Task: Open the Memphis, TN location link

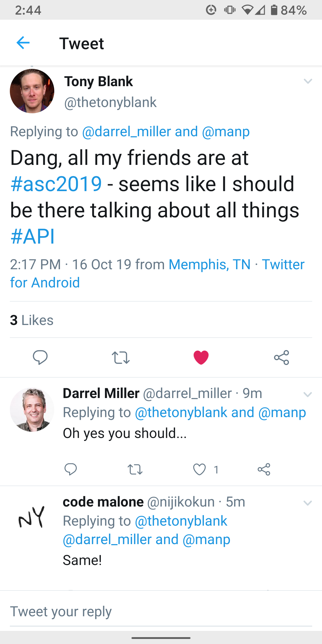Action: click(x=210, y=264)
